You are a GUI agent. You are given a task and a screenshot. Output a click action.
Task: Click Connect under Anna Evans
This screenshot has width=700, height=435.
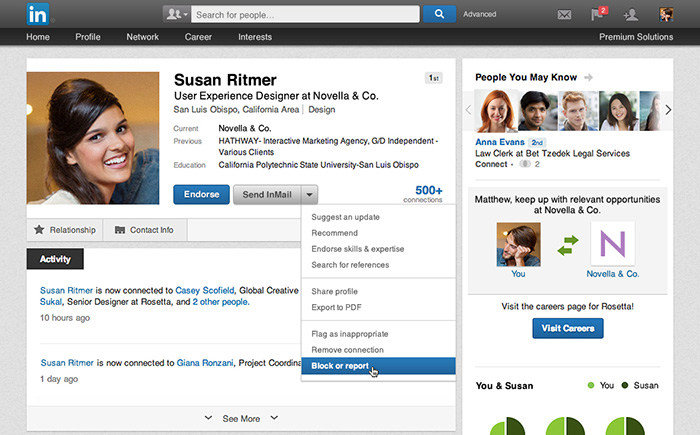point(491,164)
